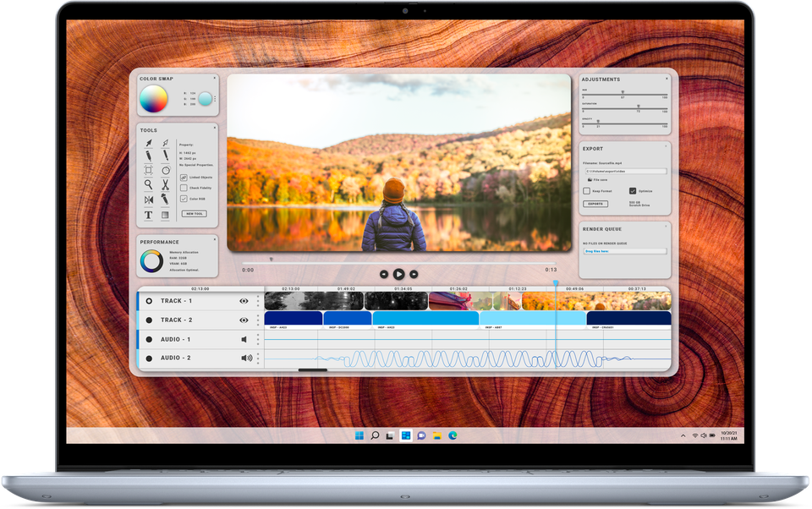
Task: Select the Microphone tool
Action: point(165,200)
